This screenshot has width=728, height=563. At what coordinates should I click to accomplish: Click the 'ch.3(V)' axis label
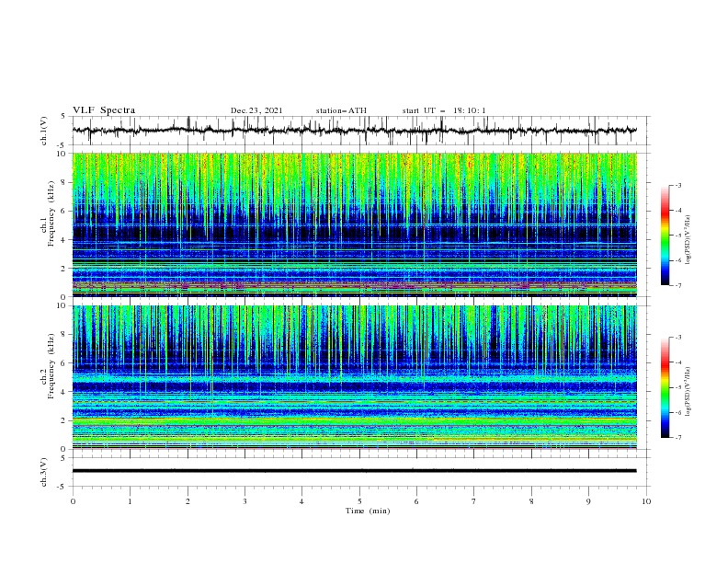(x=44, y=472)
